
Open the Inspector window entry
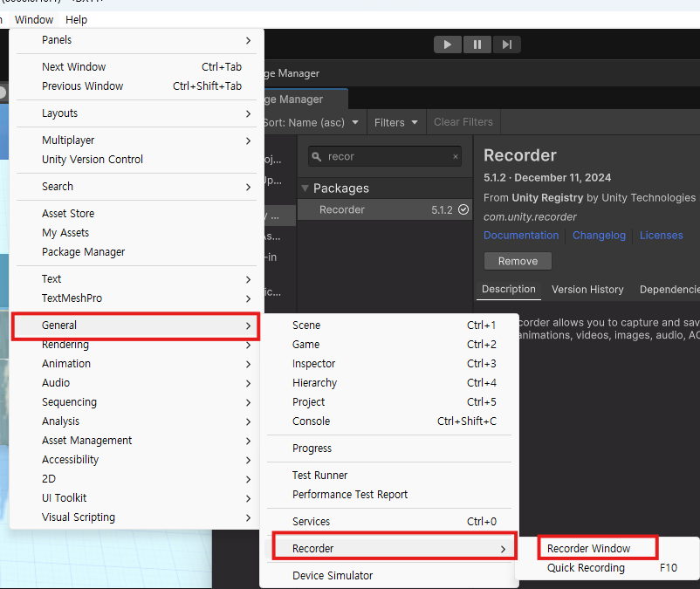tap(388, 364)
